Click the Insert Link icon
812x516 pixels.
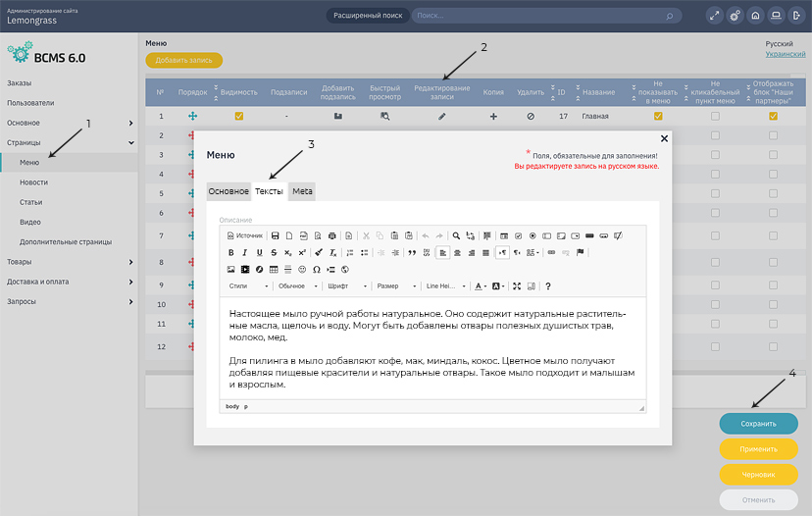551,253
